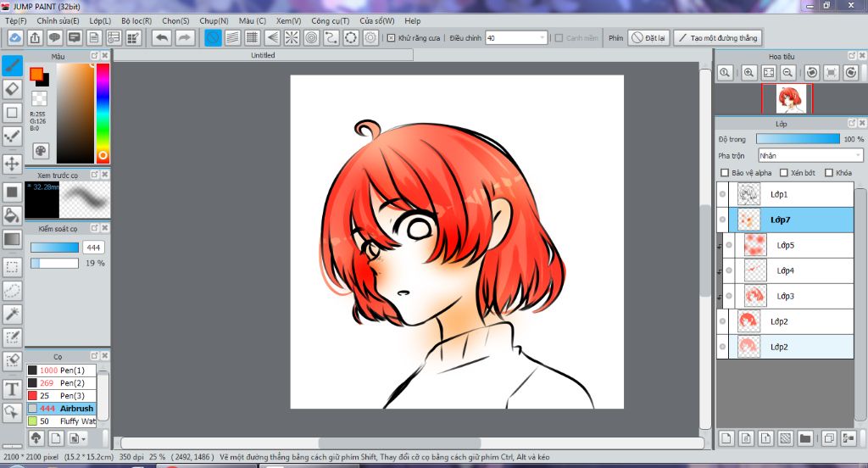Open the Help menu
Screen dimensions: 868x468
pos(413,20)
